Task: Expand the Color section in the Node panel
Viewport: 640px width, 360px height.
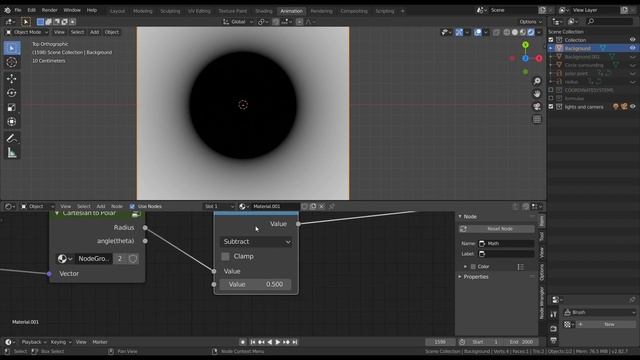Action: (465, 267)
